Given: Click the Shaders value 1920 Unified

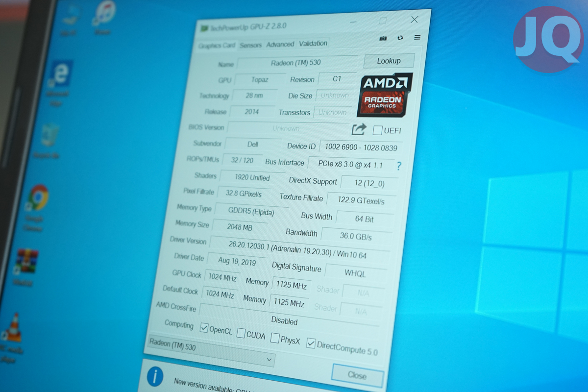Looking at the screenshot, I should click(x=253, y=177).
